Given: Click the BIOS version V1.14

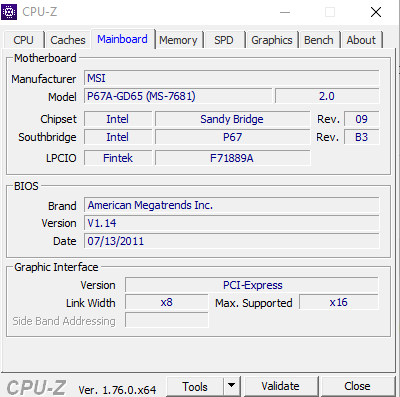Looking at the screenshot, I should point(232,223).
